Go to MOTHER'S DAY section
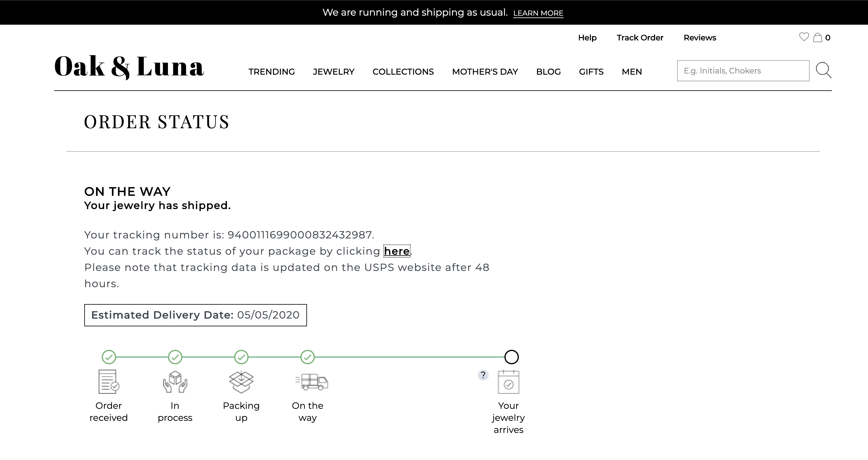The image size is (868, 460). click(485, 72)
